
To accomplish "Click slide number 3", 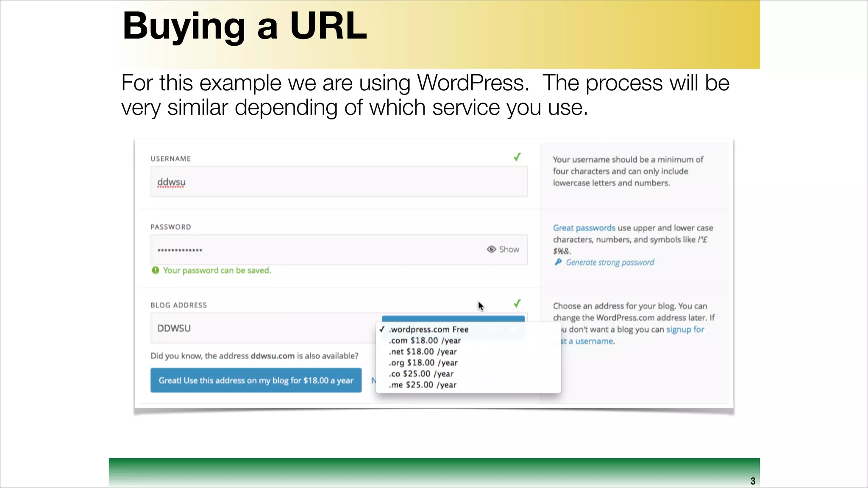I will (x=753, y=481).
